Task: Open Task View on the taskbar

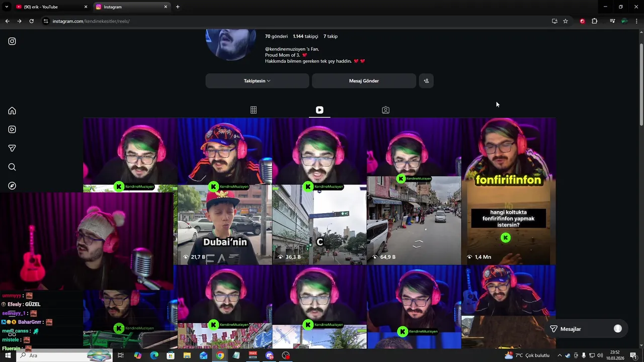Action: point(121,355)
